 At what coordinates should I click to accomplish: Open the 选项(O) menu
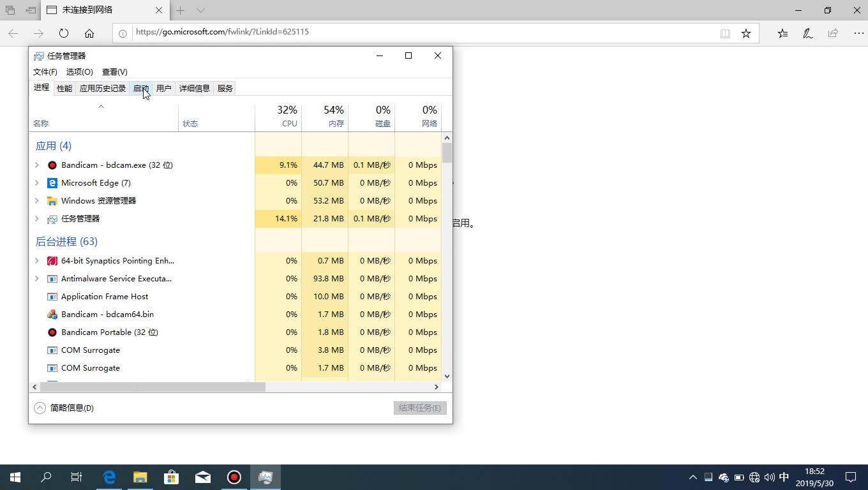(x=80, y=72)
